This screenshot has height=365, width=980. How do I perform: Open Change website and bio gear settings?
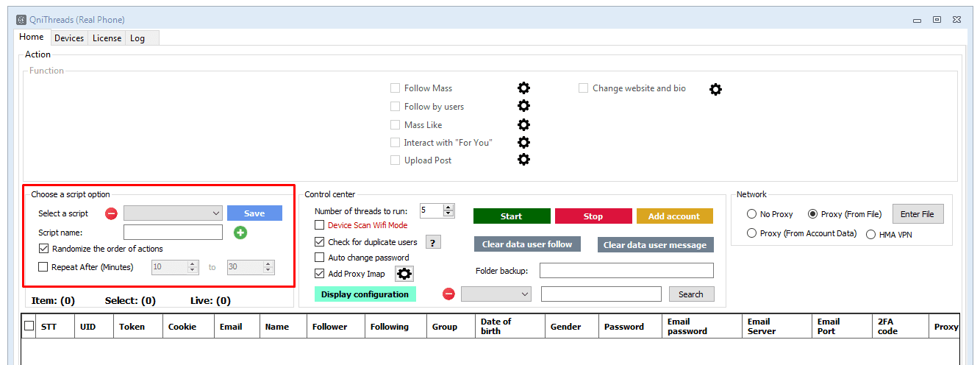pyautogui.click(x=715, y=89)
